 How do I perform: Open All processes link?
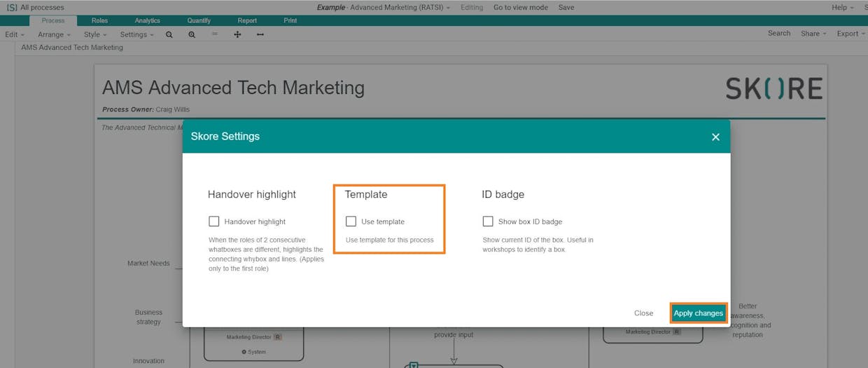[x=42, y=8]
